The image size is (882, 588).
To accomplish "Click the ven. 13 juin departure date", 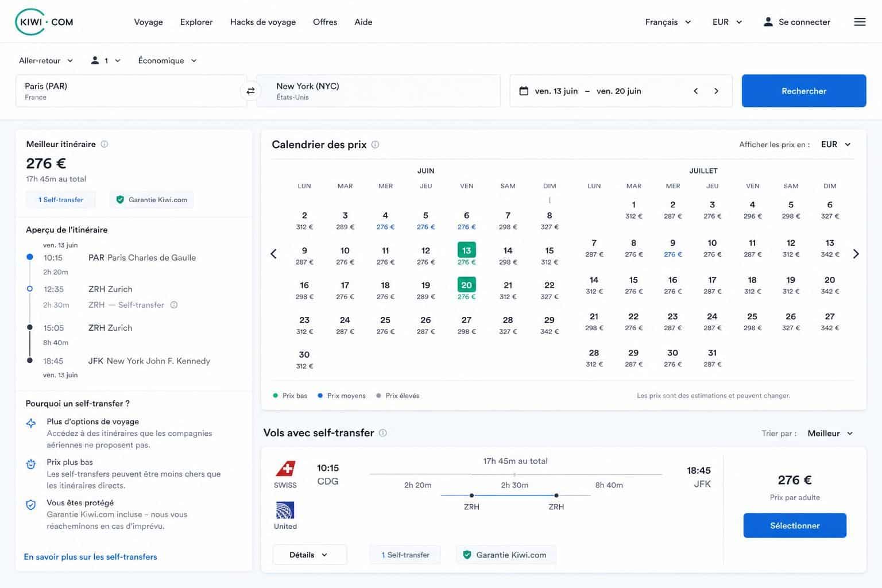I will 556,91.
